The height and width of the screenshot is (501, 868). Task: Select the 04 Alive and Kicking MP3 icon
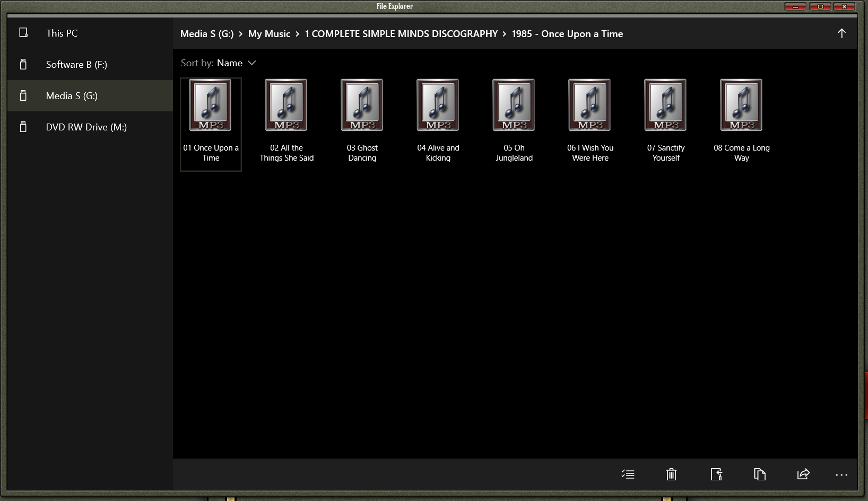438,105
